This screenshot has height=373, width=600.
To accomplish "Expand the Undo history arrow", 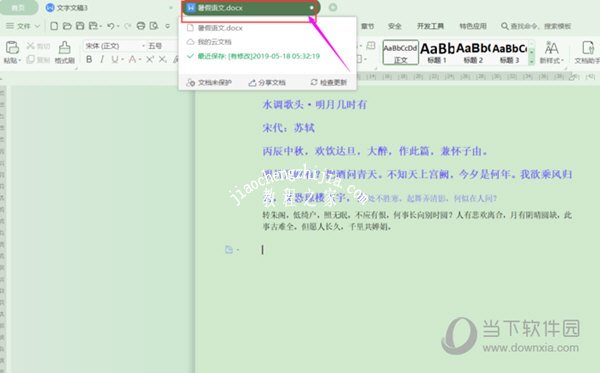I will (118, 26).
